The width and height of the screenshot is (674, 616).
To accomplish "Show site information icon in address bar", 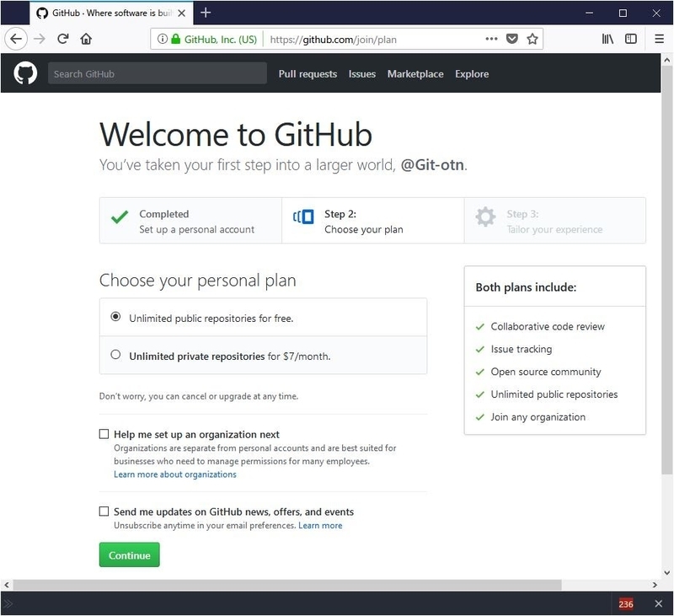I will [162, 39].
